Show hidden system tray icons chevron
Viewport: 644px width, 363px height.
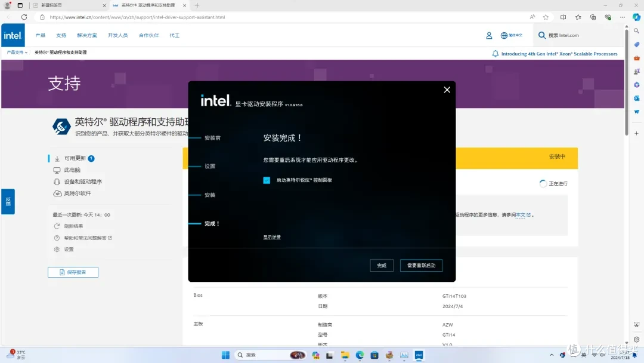click(x=552, y=355)
